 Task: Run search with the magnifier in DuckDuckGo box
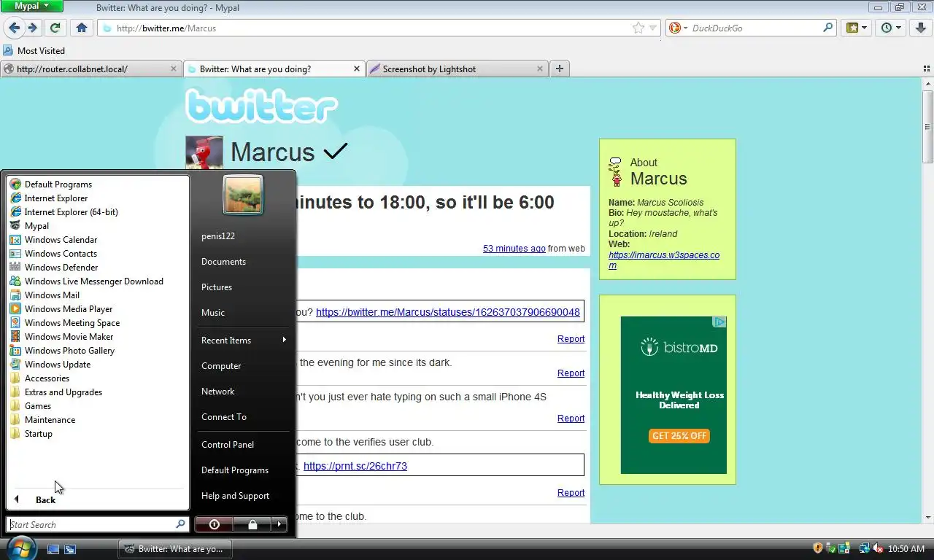[x=827, y=28]
